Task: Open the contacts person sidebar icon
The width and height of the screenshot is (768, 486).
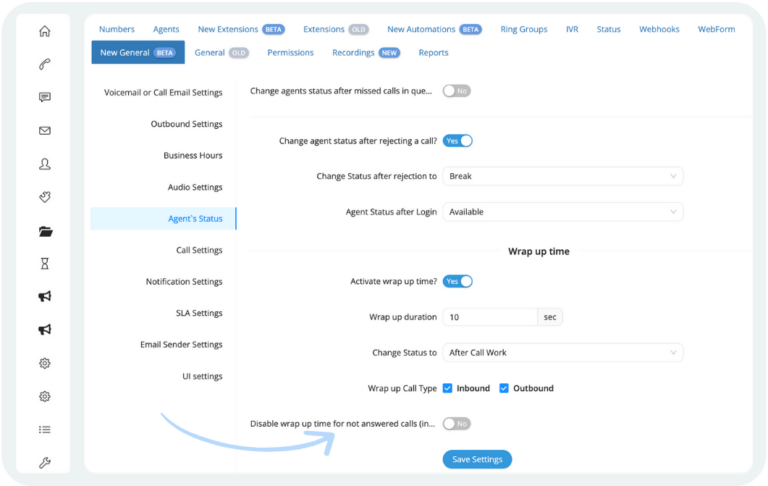Action: click(x=45, y=164)
